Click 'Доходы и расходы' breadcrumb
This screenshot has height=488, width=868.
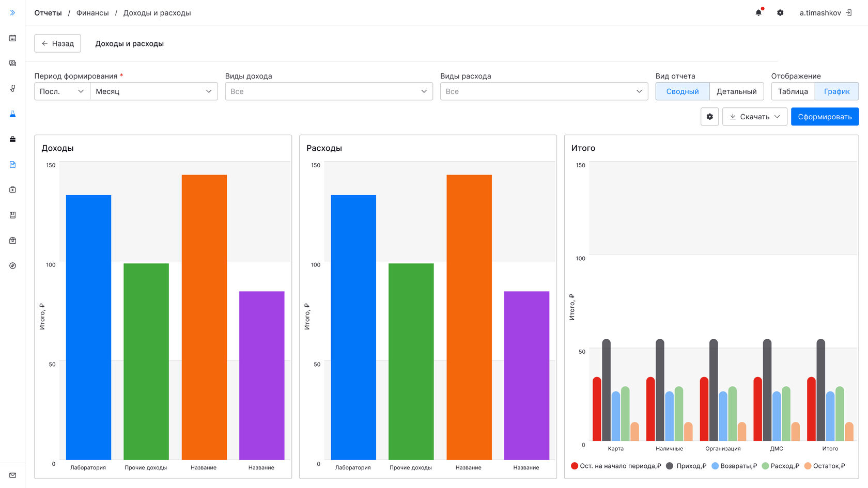coord(157,13)
